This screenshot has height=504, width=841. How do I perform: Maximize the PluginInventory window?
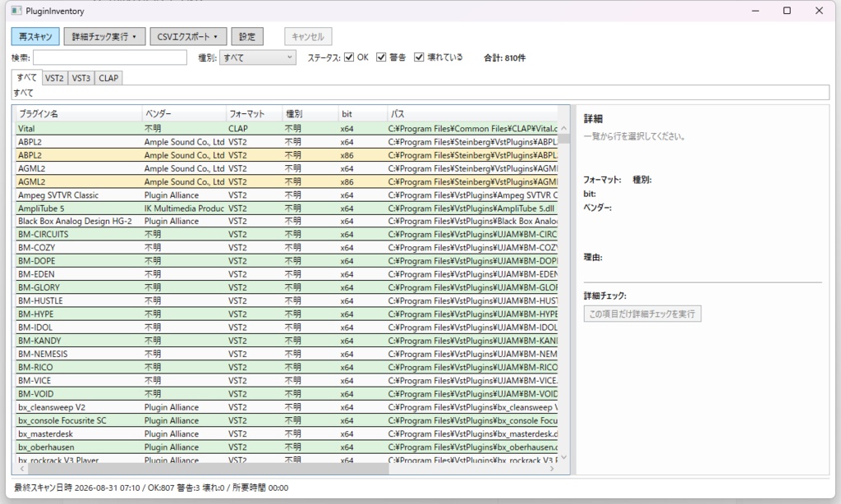[787, 11]
